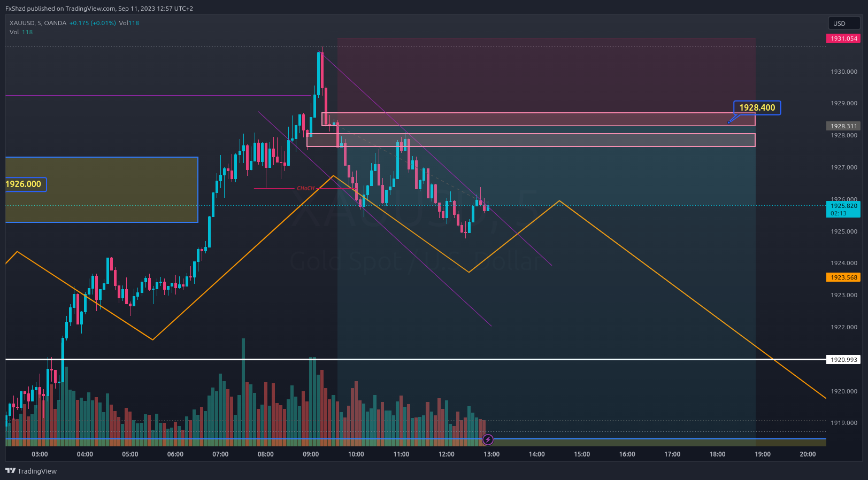Click the 09:00 time axis label
This screenshot has width=868, height=480.
point(311,454)
